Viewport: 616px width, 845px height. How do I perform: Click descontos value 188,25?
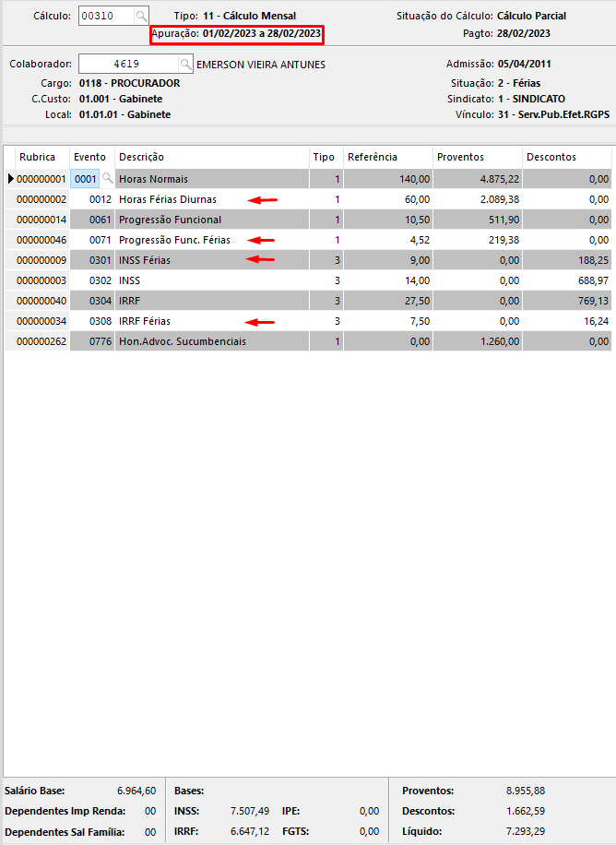593,260
